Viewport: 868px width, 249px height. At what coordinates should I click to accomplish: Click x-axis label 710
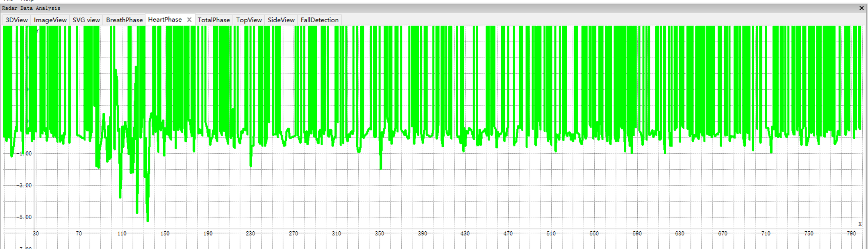[766, 233]
